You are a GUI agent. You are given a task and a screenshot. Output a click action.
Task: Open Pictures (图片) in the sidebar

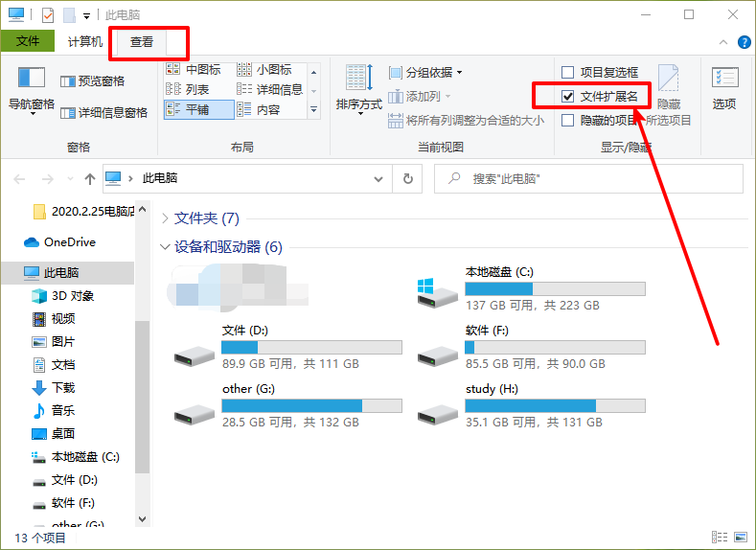click(54, 342)
